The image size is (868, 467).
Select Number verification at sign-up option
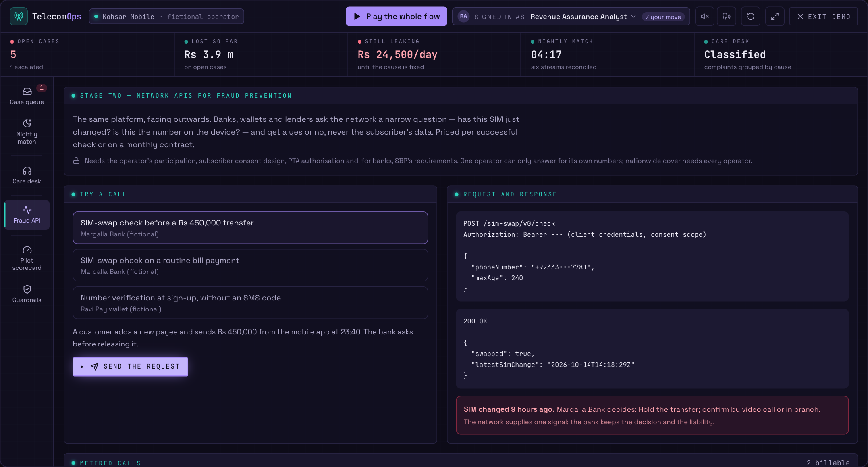click(250, 303)
